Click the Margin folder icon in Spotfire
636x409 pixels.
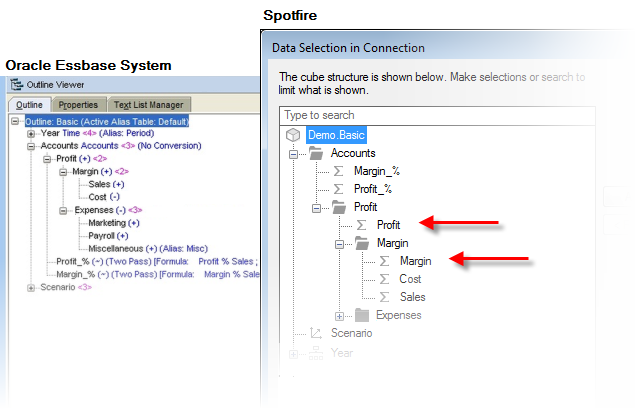[362, 243]
